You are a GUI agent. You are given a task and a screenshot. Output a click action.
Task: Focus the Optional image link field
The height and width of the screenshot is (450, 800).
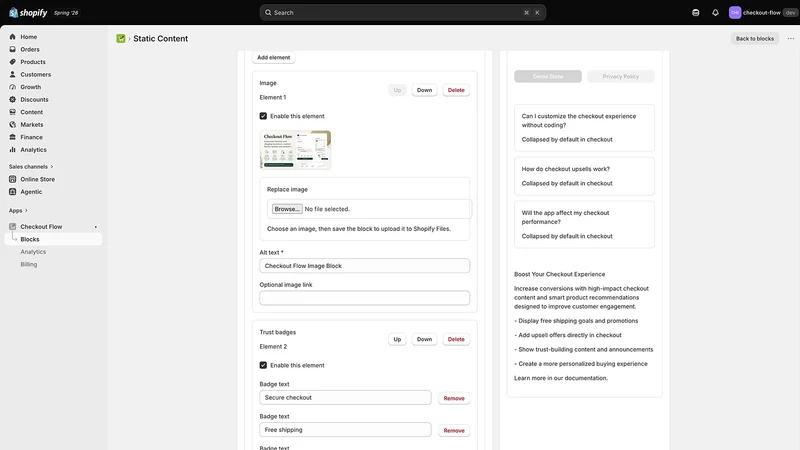pos(364,298)
